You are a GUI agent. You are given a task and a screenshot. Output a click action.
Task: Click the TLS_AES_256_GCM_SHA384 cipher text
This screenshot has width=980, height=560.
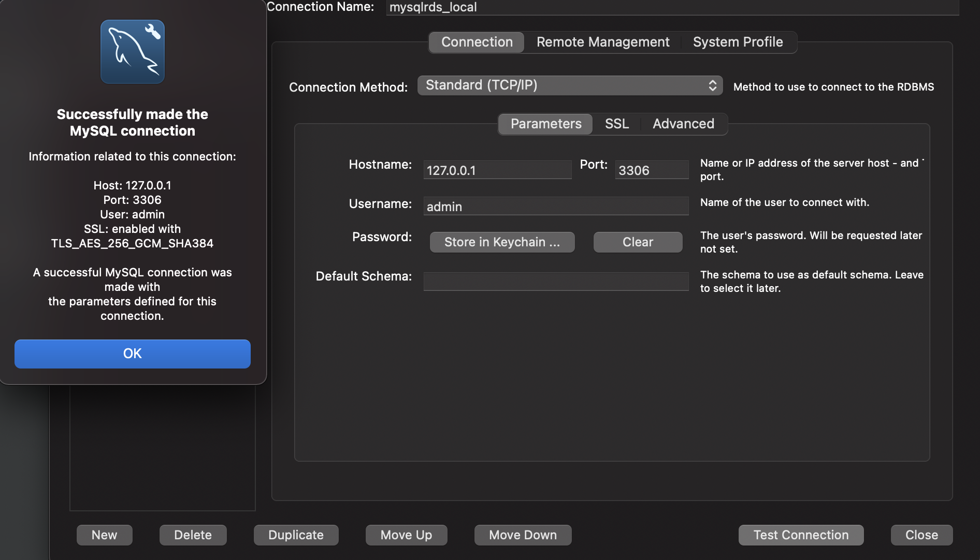click(x=132, y=243)
